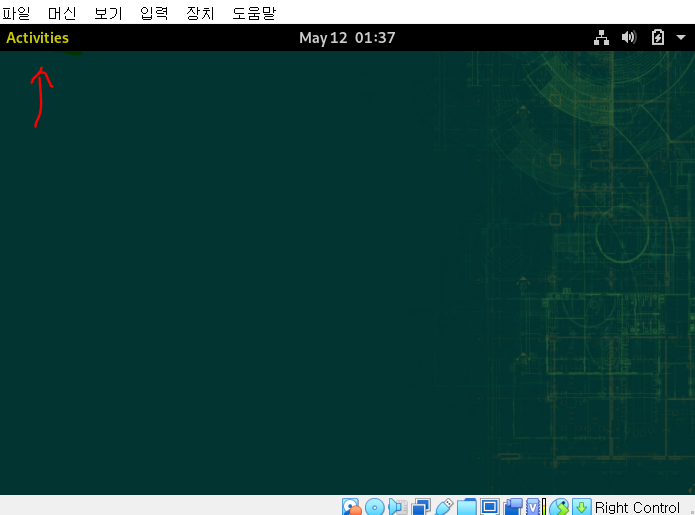Screen dimensions: 695x515
Task: Open the 장치 menu
Action: pyautogui.click(x=200, y=13)
